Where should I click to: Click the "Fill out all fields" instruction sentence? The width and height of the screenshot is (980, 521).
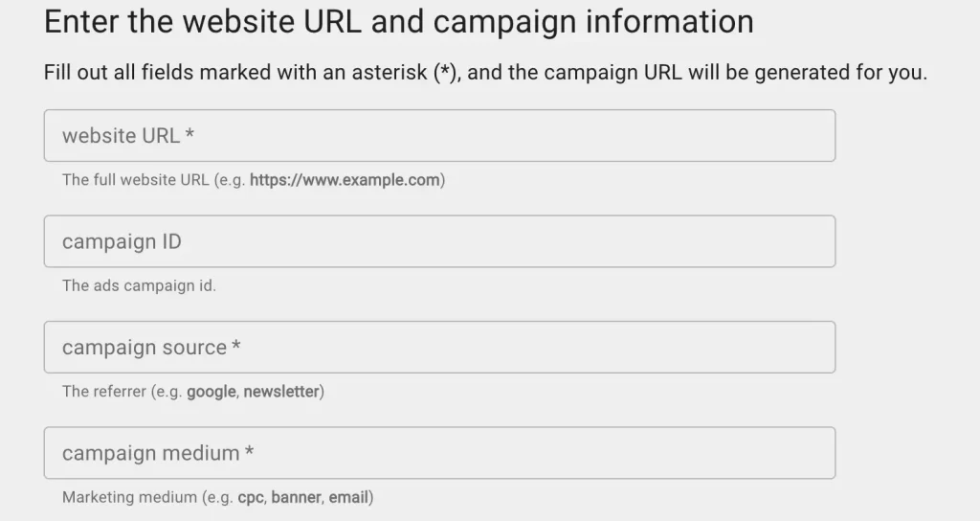[485, 73]
